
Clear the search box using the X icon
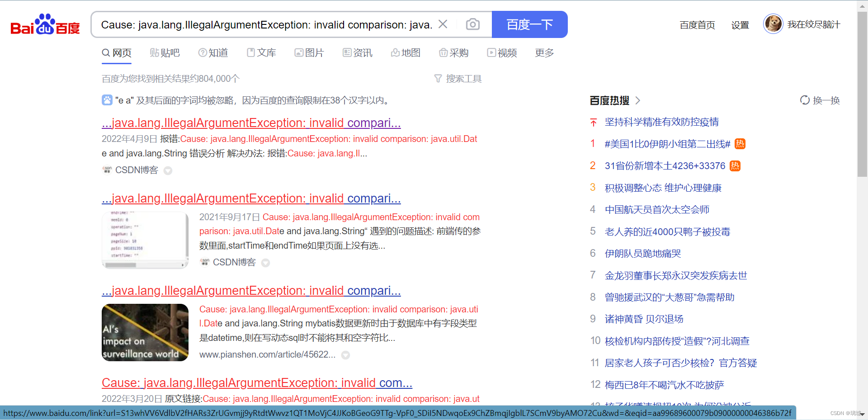[443, 24]
